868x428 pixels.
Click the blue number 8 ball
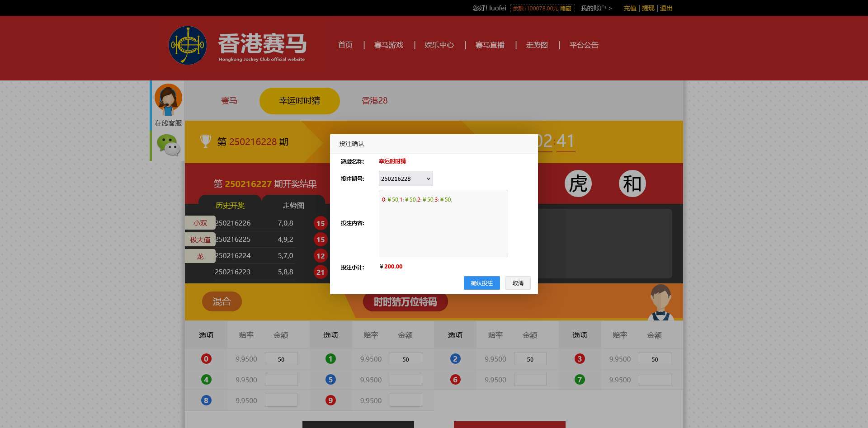[206, 400]
